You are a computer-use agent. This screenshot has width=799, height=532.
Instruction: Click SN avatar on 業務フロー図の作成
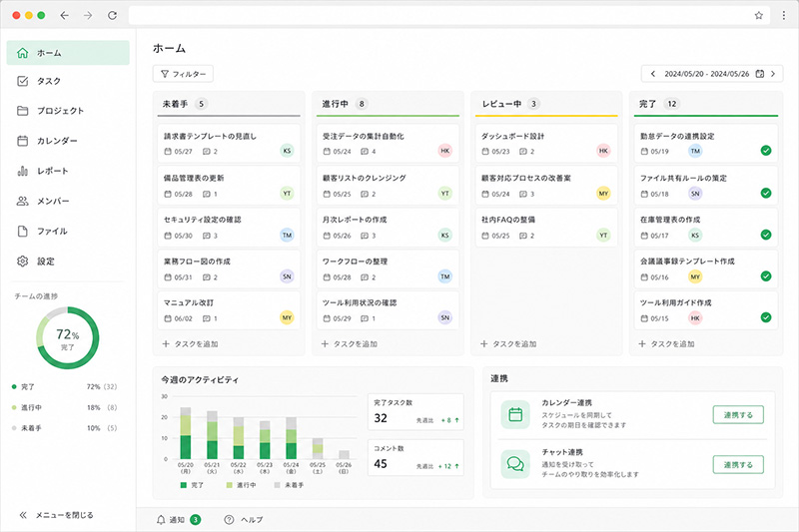pyautogui.click(x=287, y=276)
